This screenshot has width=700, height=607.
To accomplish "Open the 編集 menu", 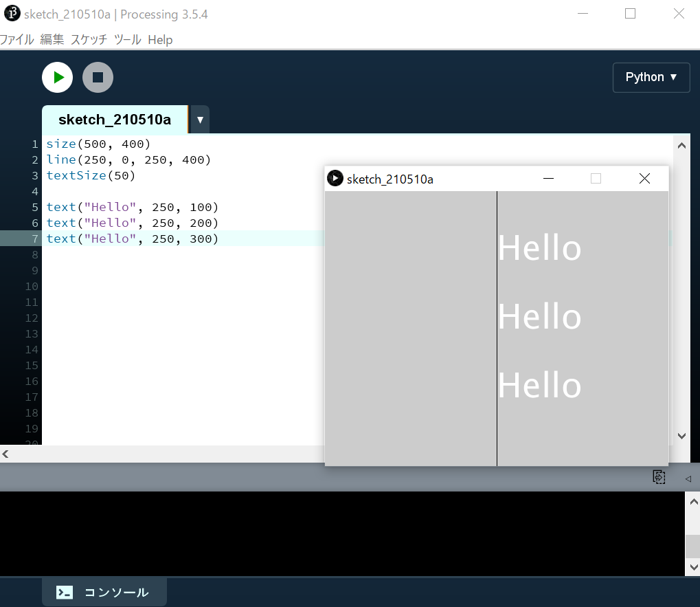I will pyautogui.click(x=54, y=40).
